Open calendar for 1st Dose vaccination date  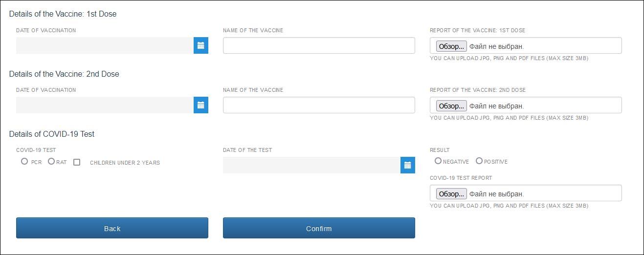click(201, 45)
